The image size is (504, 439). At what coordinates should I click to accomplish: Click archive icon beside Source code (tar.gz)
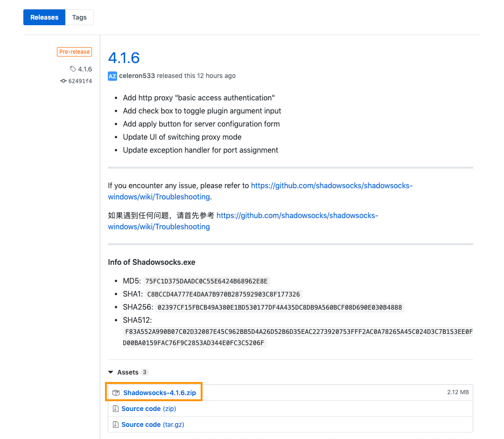pos(116,425)
